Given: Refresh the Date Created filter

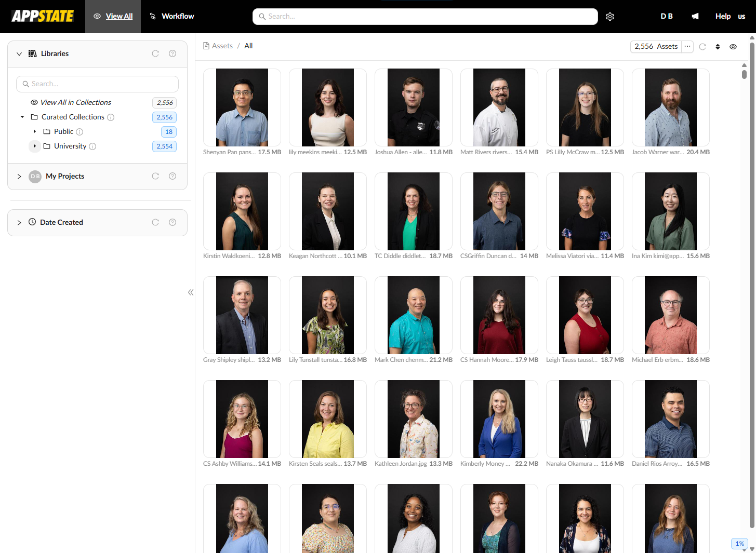Looking at the screenshot, I should coord(155,222).
